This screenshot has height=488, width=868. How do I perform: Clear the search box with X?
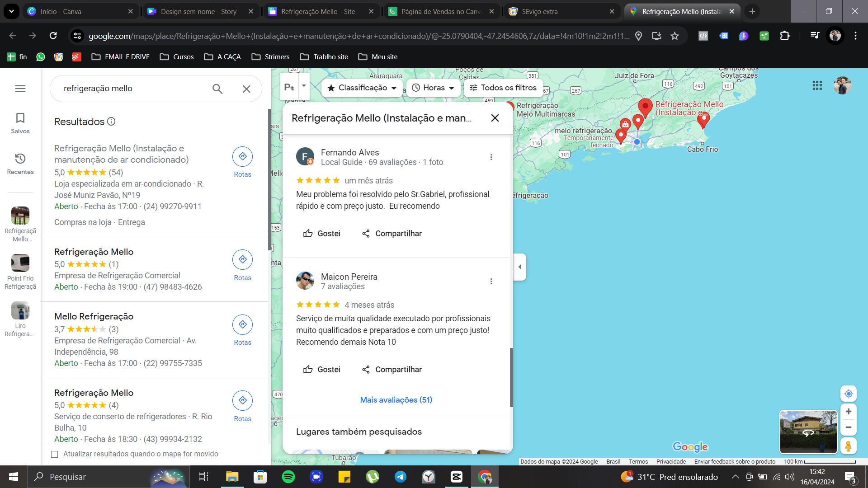click(246, 89)
